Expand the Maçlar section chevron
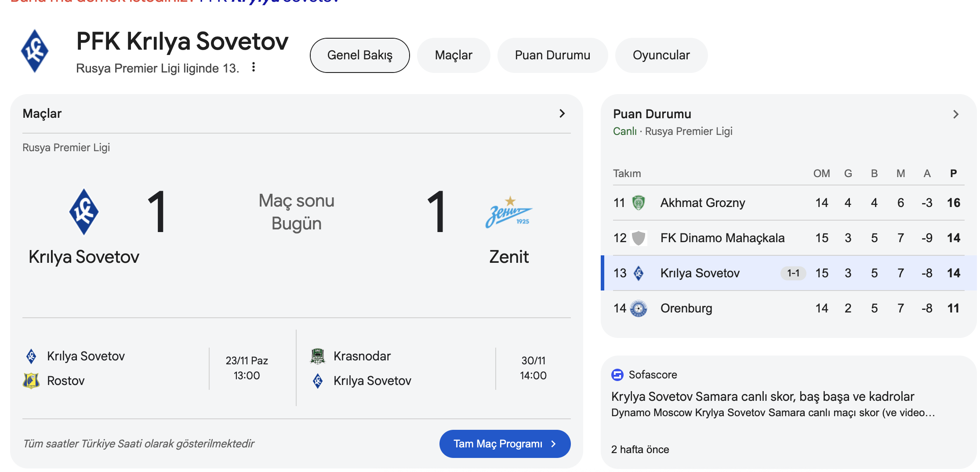Screen dimensions: 980x472 click(x=562, y=113)
